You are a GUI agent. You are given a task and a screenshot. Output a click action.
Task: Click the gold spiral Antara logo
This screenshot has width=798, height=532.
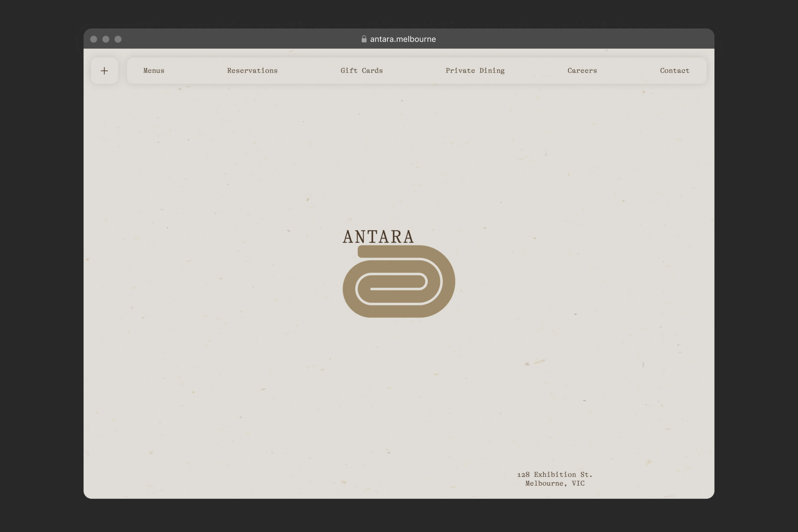(x=399, y=282)
